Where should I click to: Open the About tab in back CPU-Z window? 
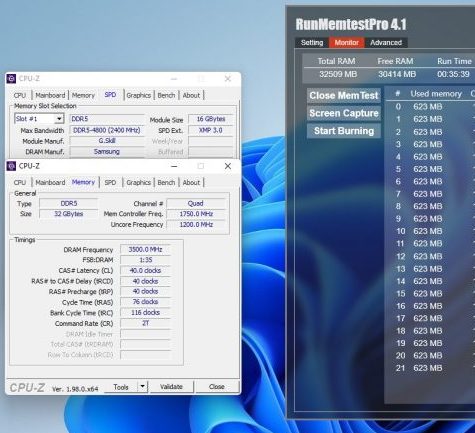pos(191,95)
